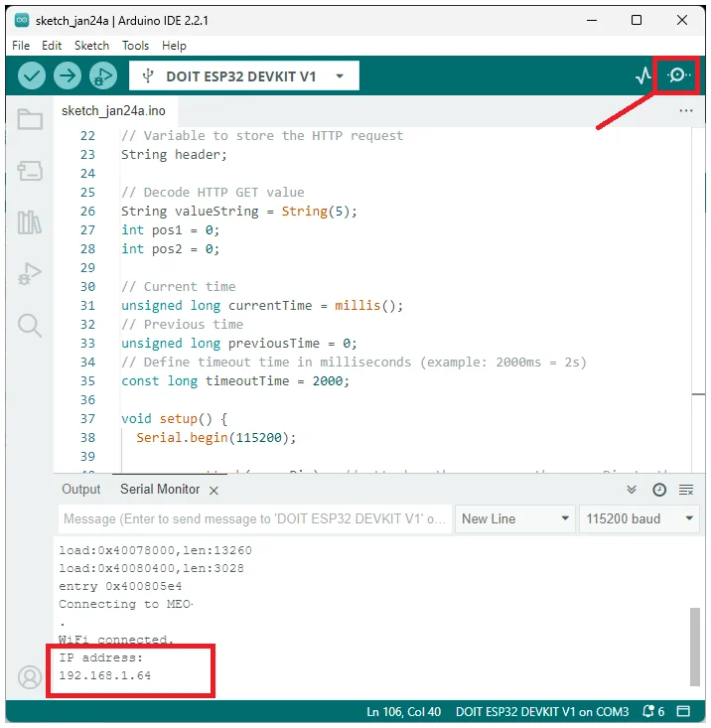
Task: Open the Sketch menu
Action: (x=91, y=46)
